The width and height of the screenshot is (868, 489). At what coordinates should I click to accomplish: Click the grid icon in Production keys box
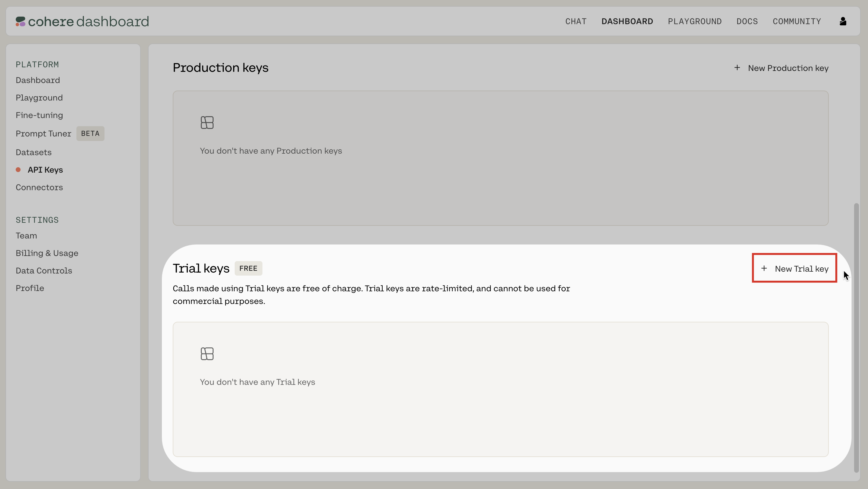(207, 123)
